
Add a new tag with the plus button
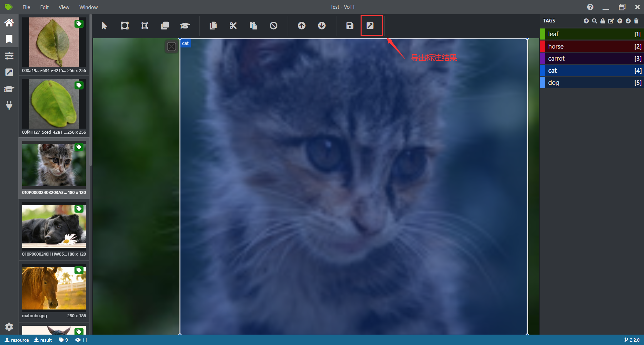pos(586,21)
